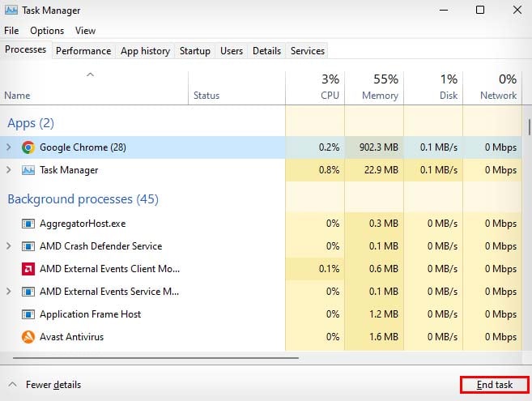Click the 902.3 MB memory value for Chrome
Image resolution: width=532 pixels, height=401 pixels.
coord(379,147)
